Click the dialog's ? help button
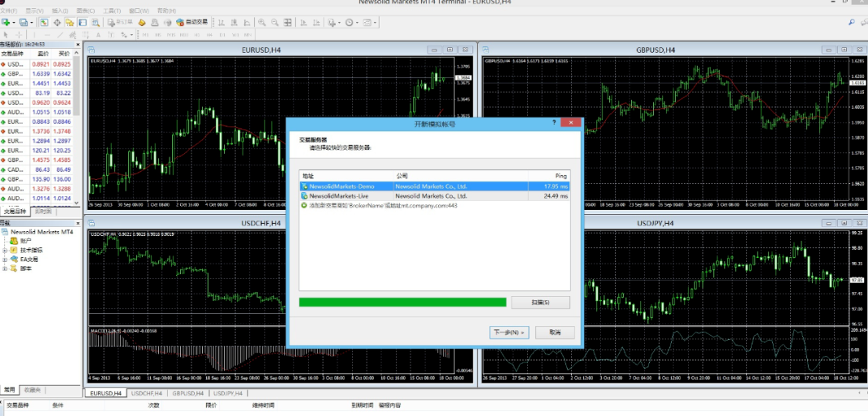 [x=554, y=123]
